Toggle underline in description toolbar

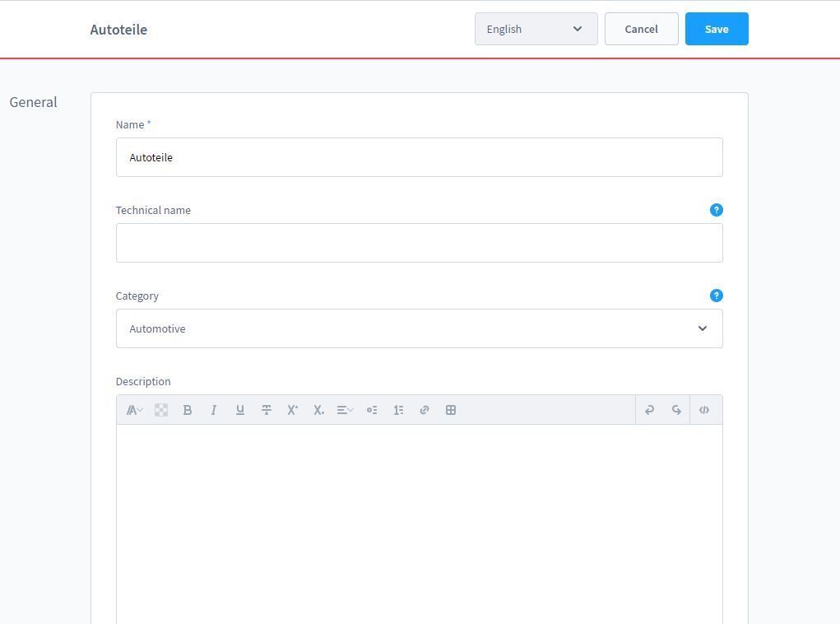pos(240,410)
